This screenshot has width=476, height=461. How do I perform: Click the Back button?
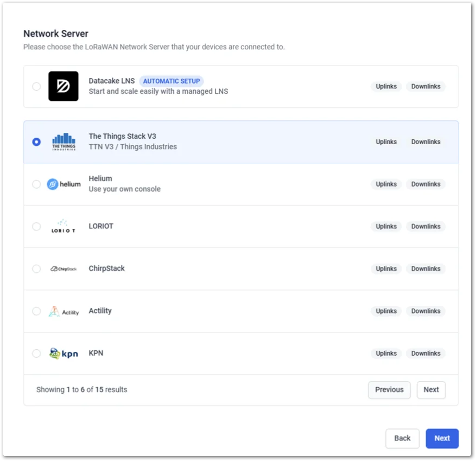[402, 438]
